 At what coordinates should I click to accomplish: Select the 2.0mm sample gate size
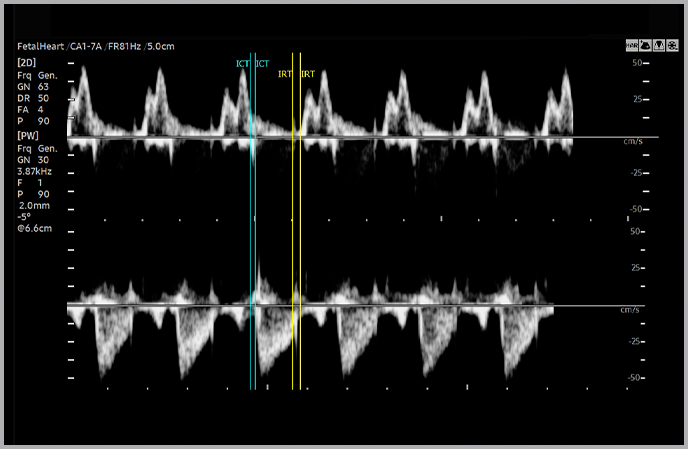click(34, 205)
